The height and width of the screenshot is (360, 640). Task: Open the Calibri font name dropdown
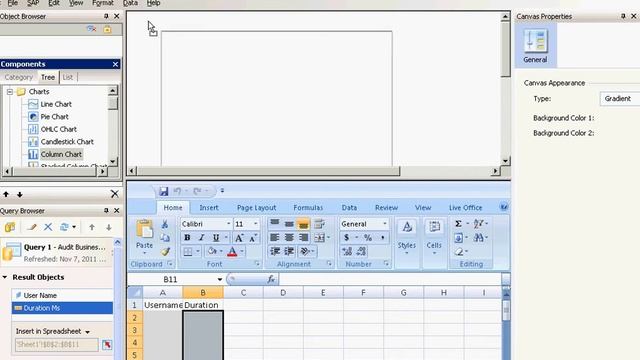point(228,224)
